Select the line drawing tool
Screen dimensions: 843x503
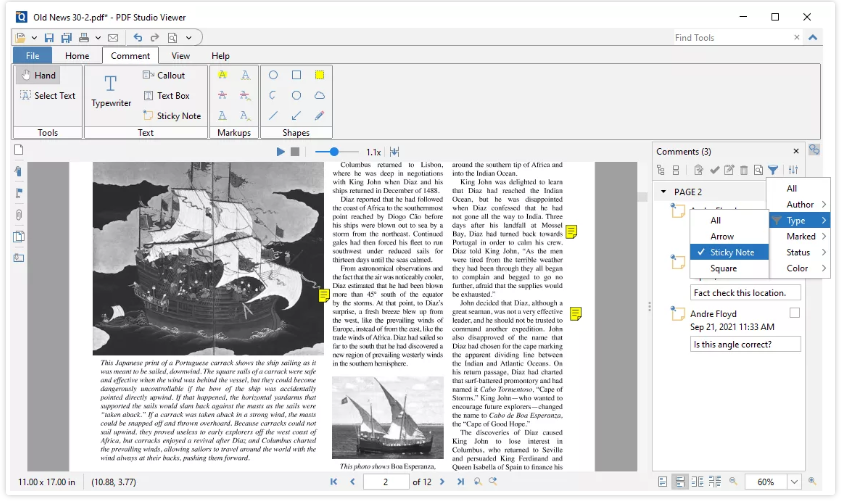point(274,116)
